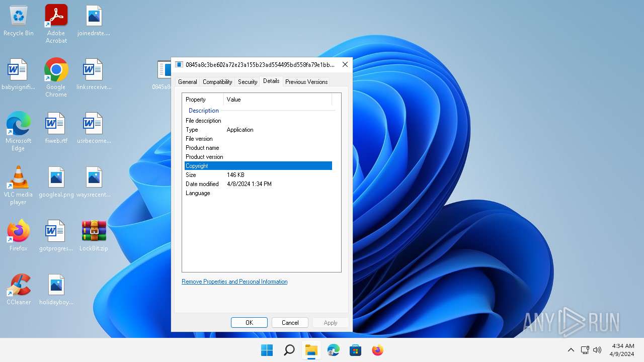Open File Explorer from the taskbar
Viewport: 644px width, 362px height.
[x=311, y=350]
